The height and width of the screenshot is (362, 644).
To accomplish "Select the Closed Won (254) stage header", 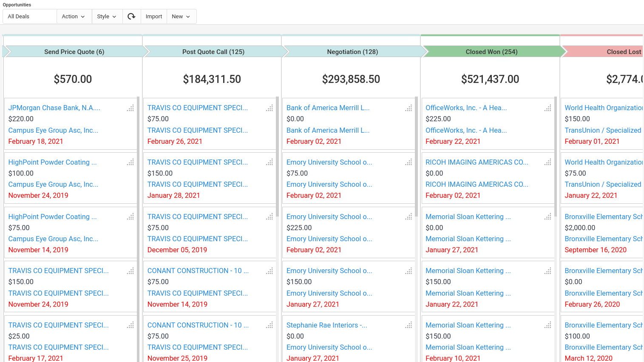I will pyautogui.click(x=491, y=51).
